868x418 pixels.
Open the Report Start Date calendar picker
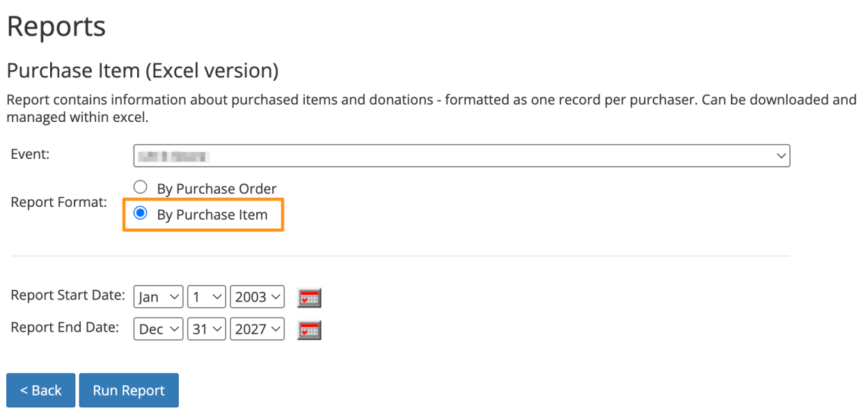point(309,297)
